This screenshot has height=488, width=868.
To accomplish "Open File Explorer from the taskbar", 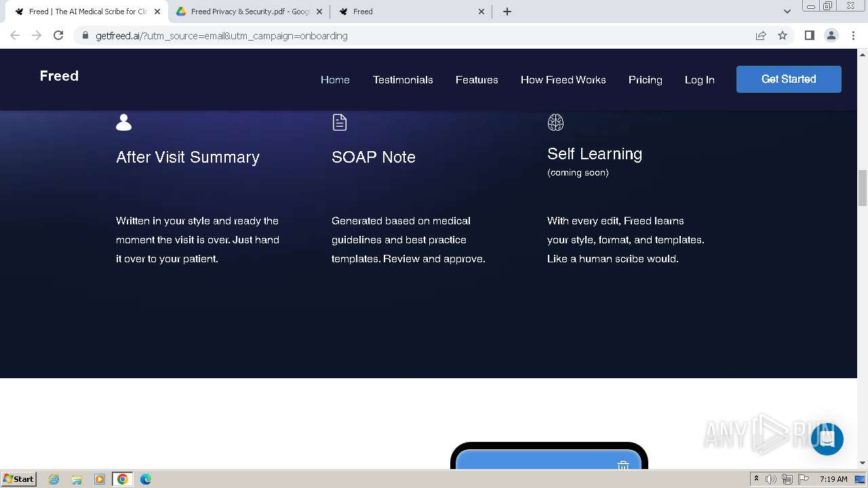I will [77, 479].
